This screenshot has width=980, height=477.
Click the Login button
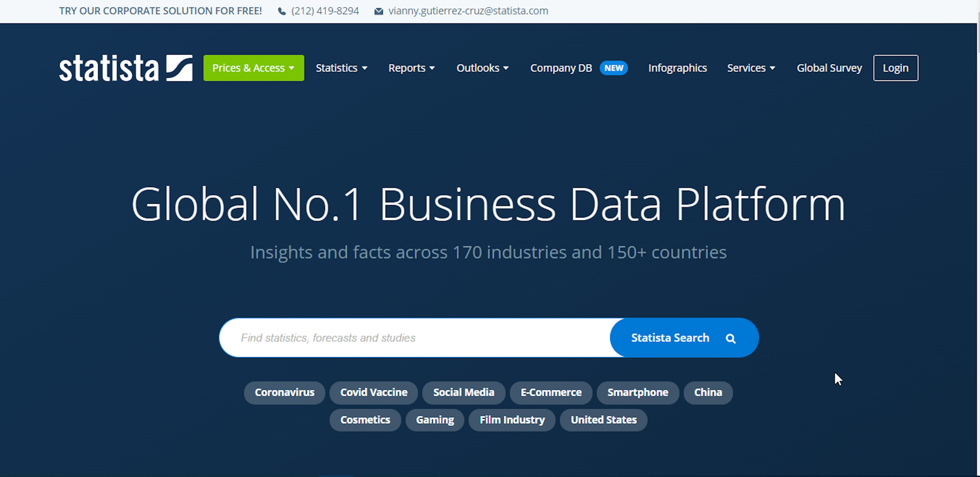[896, 68]
